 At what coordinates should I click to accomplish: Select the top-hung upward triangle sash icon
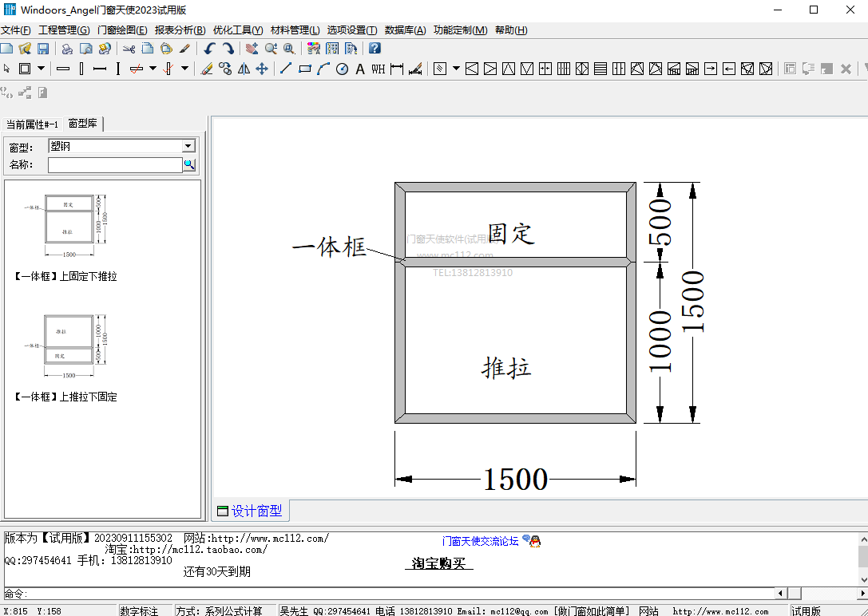coord(508,69)
